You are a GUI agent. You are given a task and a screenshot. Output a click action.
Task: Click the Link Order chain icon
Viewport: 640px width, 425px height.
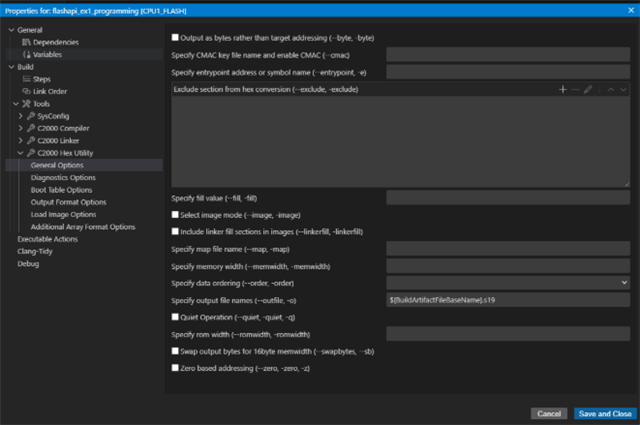(26, 91)
